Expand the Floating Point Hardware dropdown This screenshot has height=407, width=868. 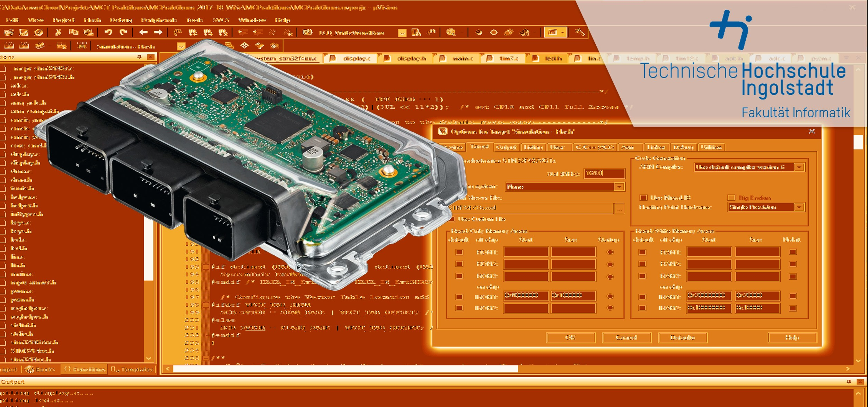[x=799, y=207]
